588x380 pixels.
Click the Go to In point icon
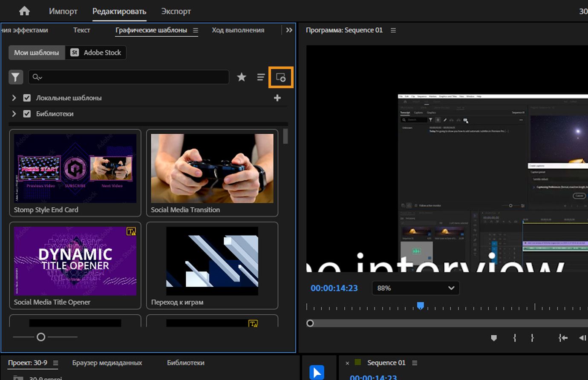[x=563, y=338]
